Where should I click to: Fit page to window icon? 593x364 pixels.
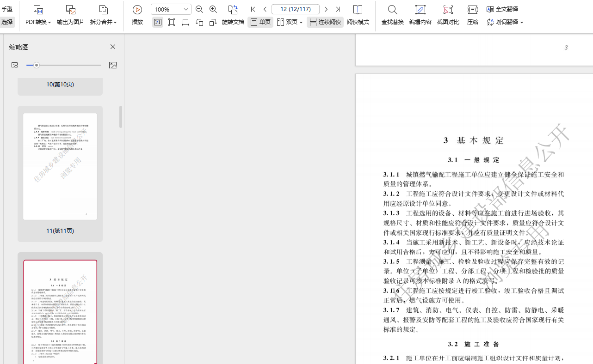[x=172, y=22]
